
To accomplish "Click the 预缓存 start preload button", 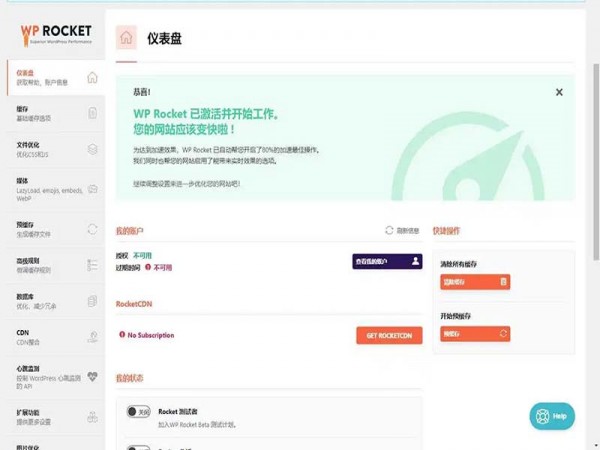I will point(475,333).
